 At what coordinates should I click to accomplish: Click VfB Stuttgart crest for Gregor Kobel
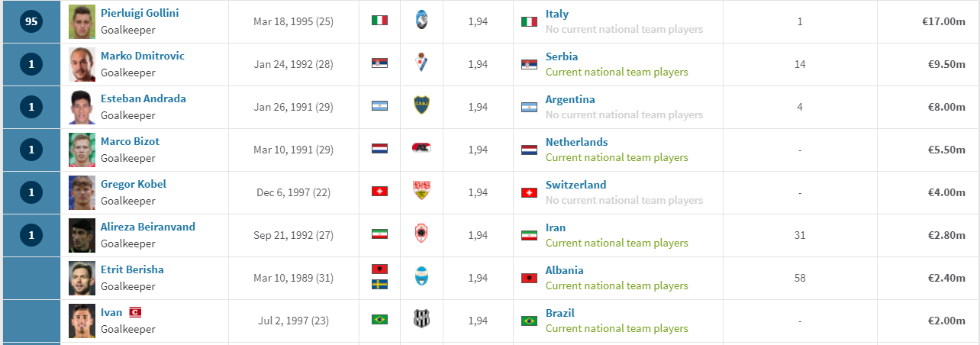422,192
